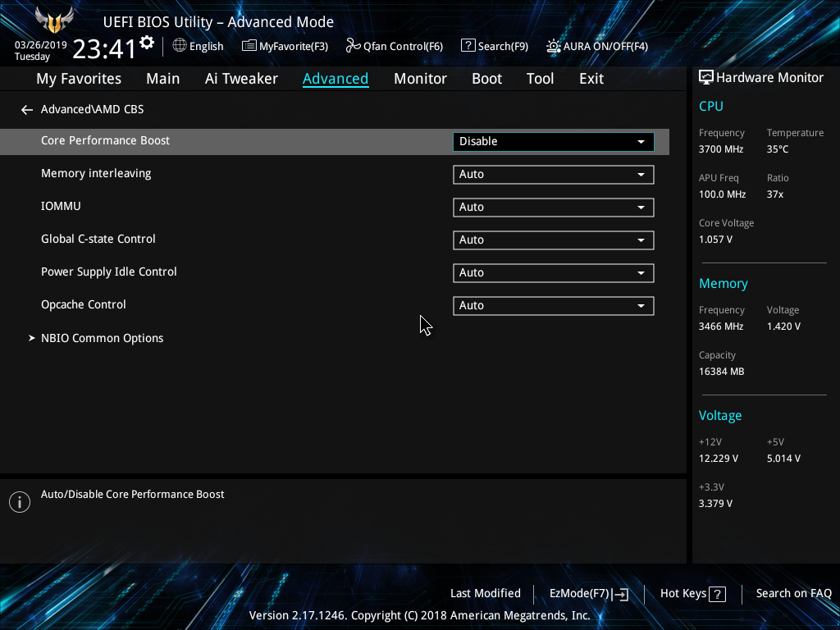The width and height of the screenshot is (840, 630).
Task: Switch to the Main tab
Action: tap(163, 79)
